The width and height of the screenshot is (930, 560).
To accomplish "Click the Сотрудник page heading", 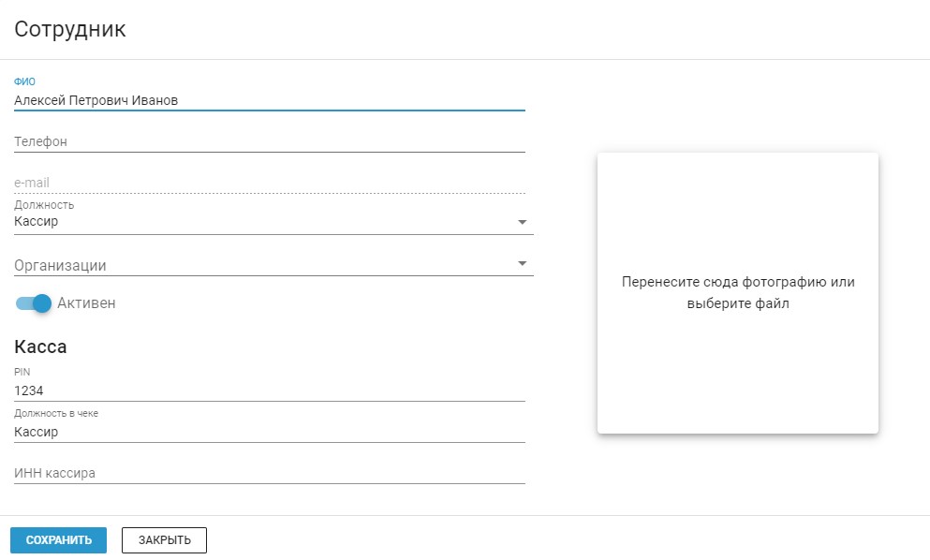I will coord(70,29).
